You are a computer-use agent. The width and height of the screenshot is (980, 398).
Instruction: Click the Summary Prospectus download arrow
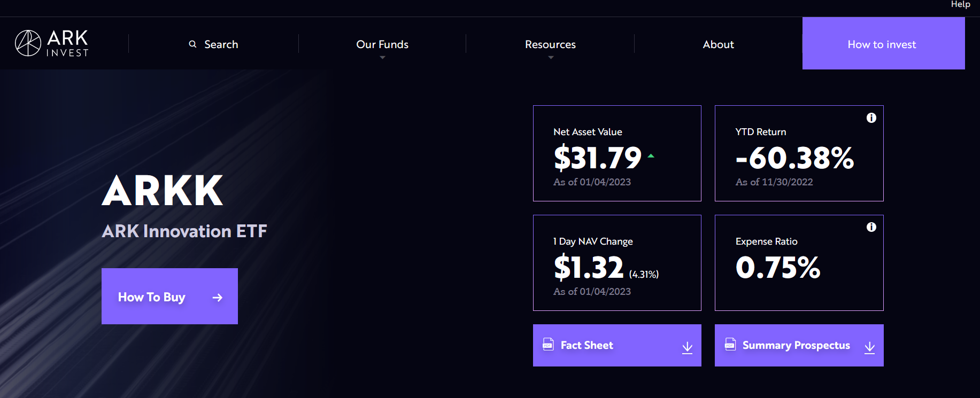870,348
